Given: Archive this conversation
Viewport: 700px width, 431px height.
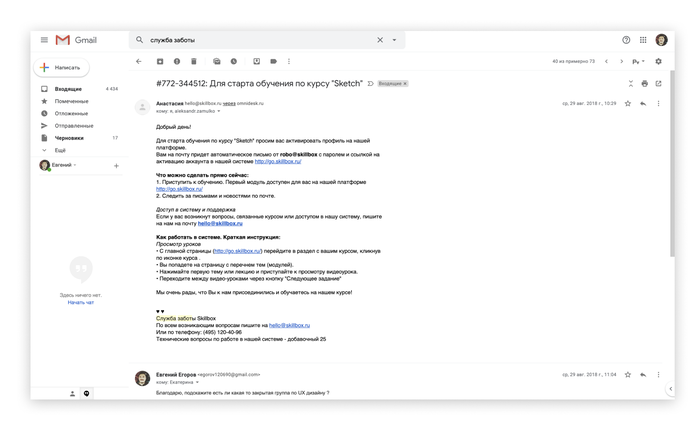Looking at the screenshot, I should tap(160, 61).
